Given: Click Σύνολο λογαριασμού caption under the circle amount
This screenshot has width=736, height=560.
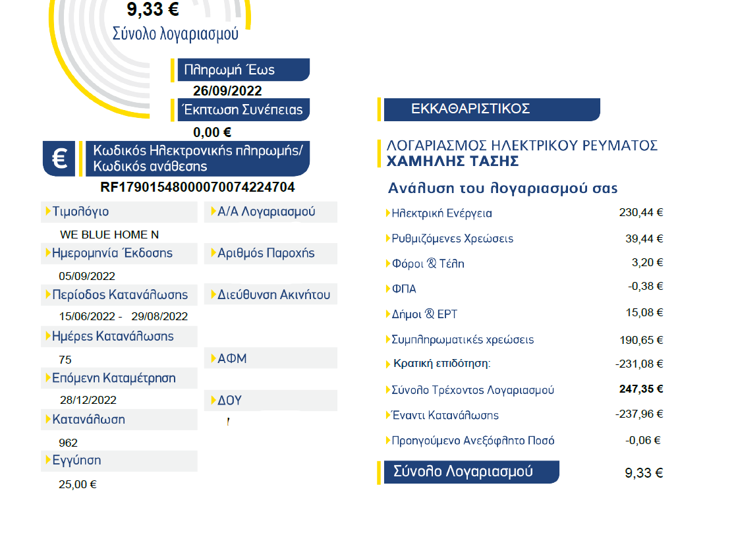Looking at the screenshot, I should tap(175, 34).
